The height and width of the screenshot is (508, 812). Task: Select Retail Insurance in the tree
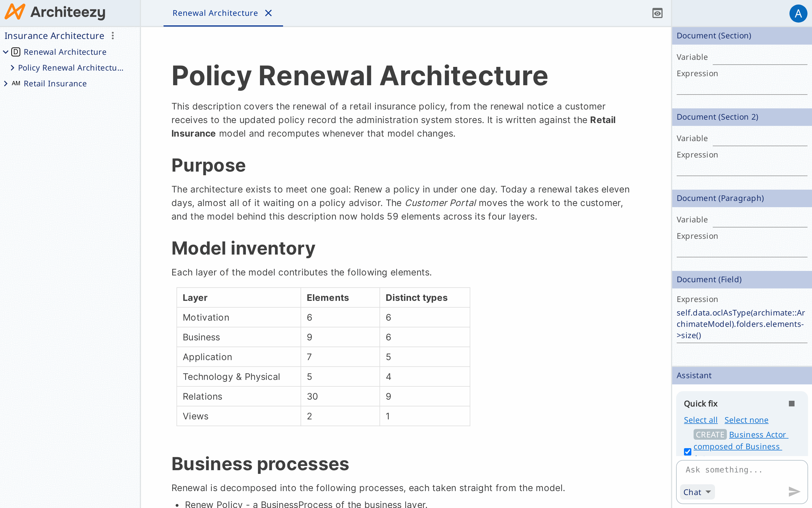55,84
